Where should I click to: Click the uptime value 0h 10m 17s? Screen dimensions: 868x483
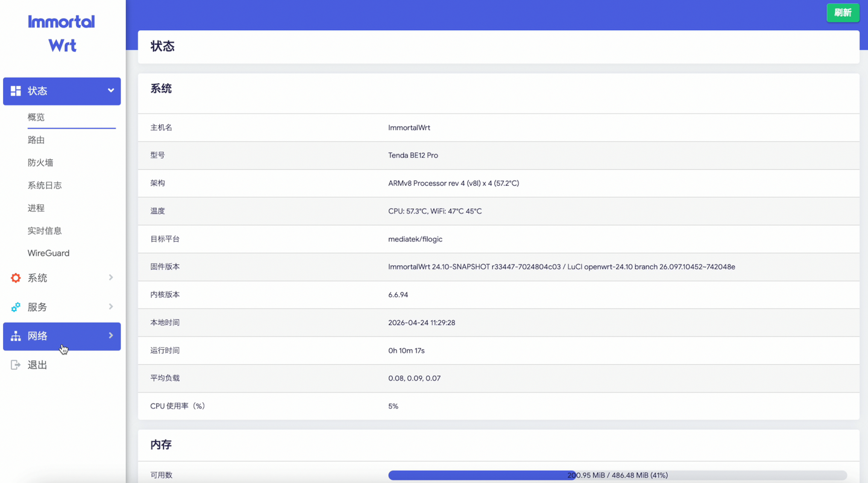tap(406, 350)
